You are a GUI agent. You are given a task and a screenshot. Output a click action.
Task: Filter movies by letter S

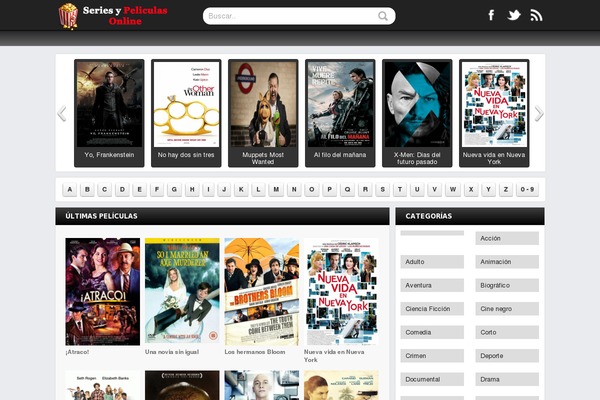coord(382,189)
